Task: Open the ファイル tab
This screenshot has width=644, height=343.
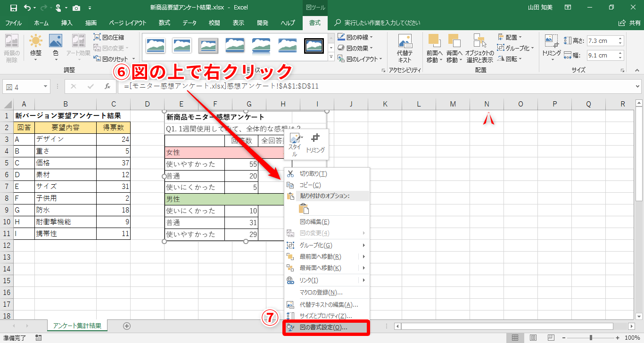Action: [13, 23]
